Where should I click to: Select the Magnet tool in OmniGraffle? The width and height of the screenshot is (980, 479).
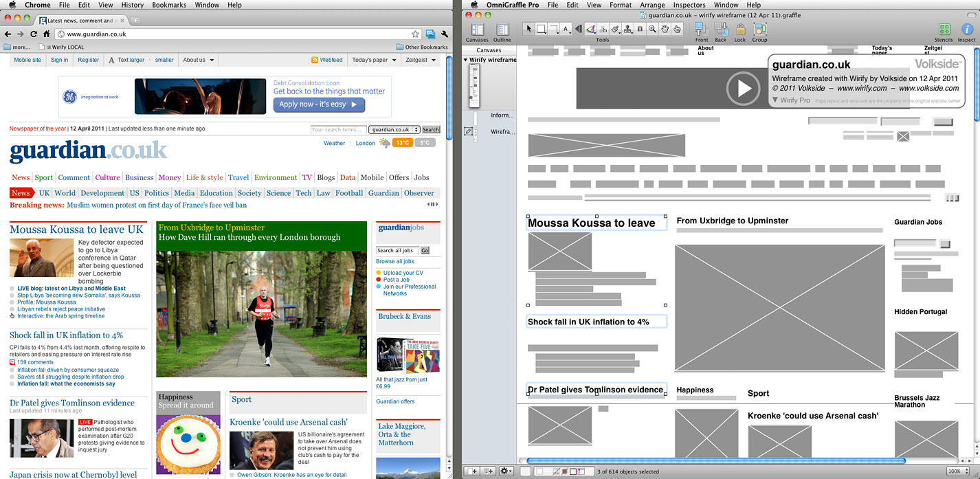pos(640,29)
